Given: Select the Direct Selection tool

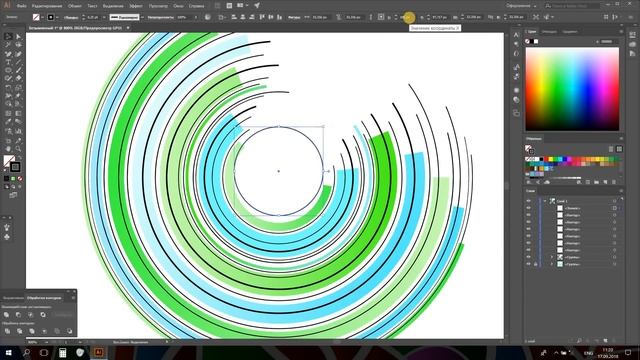Looking at the screenshot, I should tap(18, 37).
